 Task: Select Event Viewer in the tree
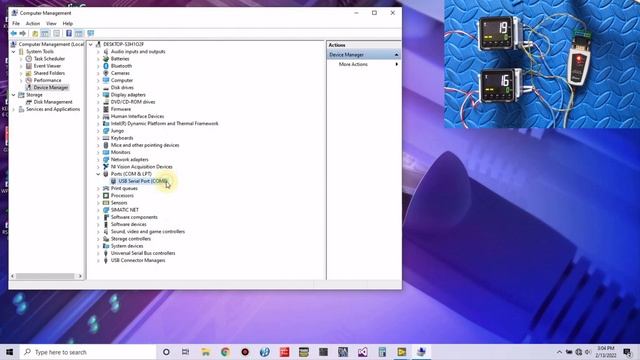(x=47, y=66)
